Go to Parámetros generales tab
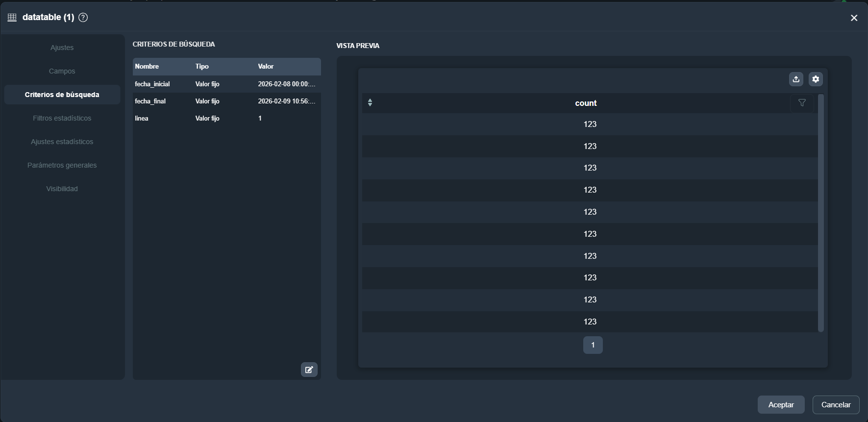The width and height of the screenshot is (868, 422). (62, 165)
